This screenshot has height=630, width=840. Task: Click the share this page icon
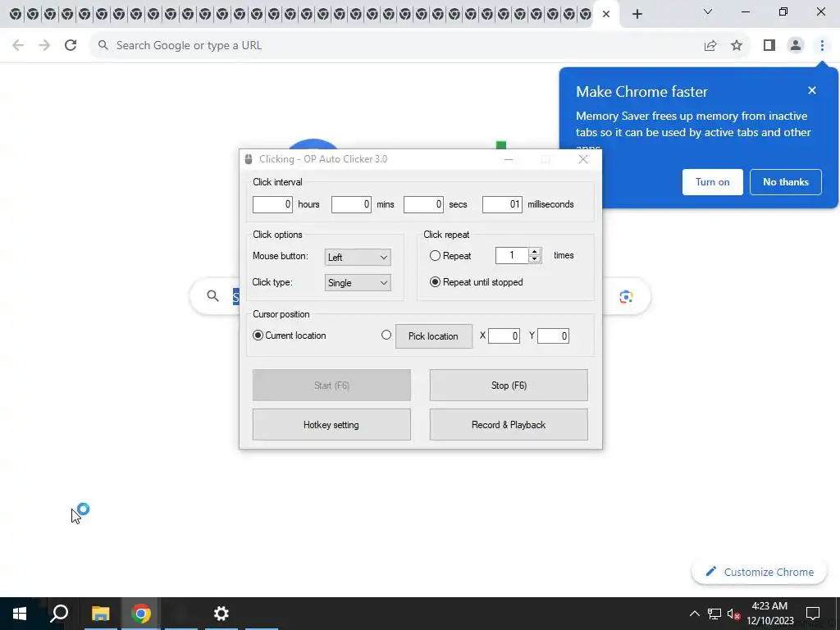[710, 46]
